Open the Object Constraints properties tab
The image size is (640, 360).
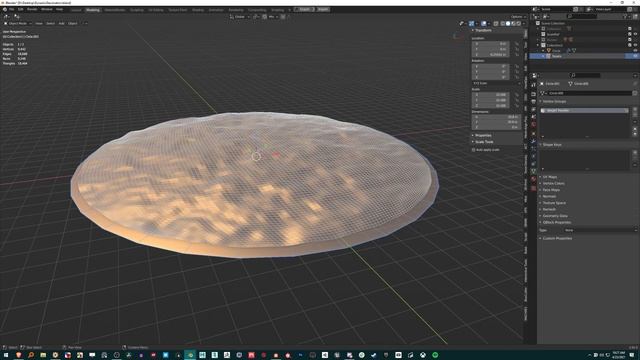point(533,163)
